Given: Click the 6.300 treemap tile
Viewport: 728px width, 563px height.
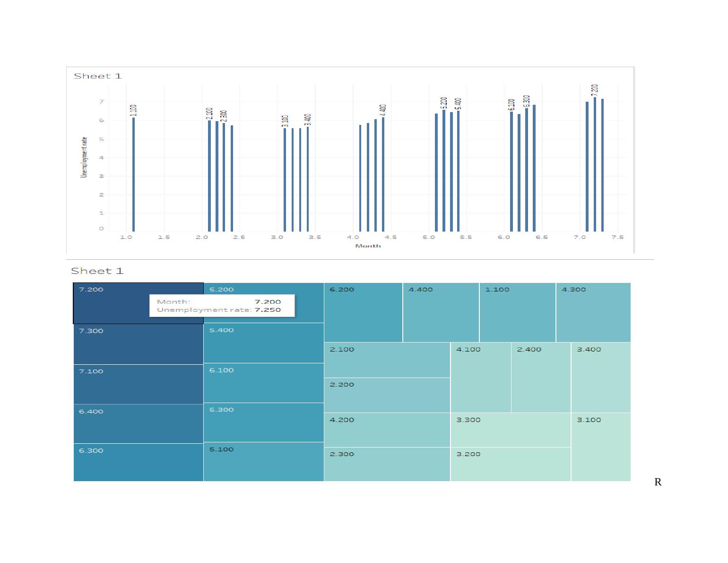Looking at the screenshot, I should (138, 463).
